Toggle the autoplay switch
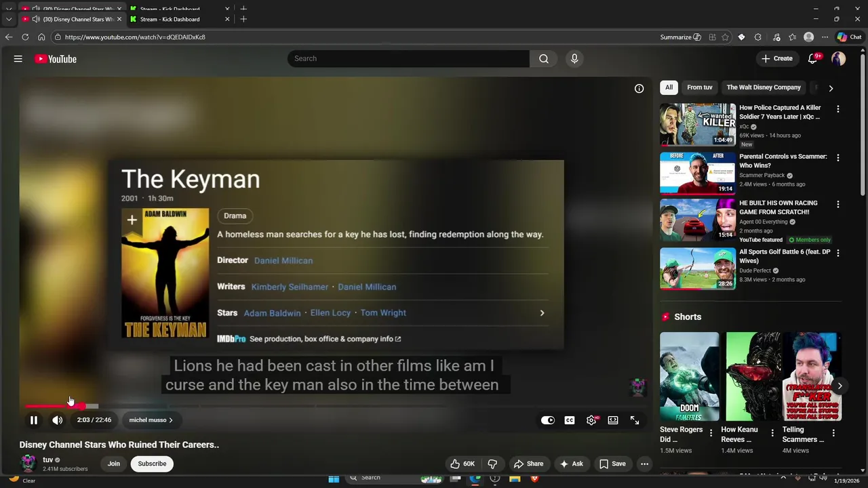This screenshot has height=488, width=868. click(547, 420)
